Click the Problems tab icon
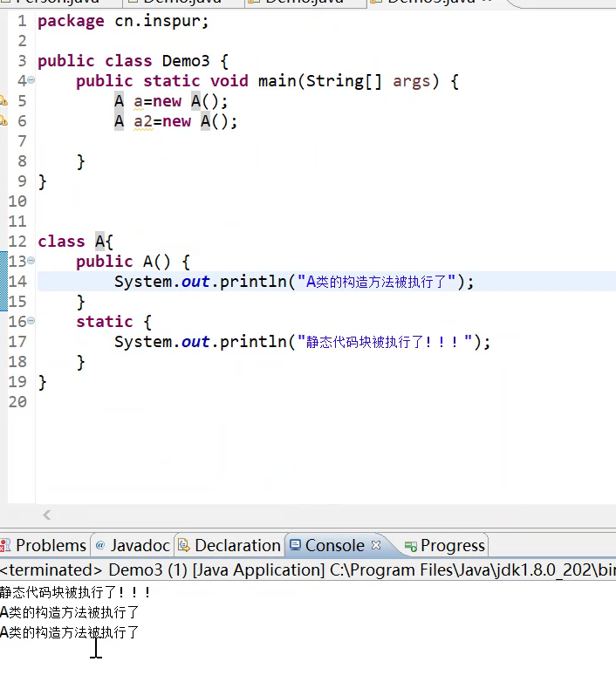 pos(5,545)
